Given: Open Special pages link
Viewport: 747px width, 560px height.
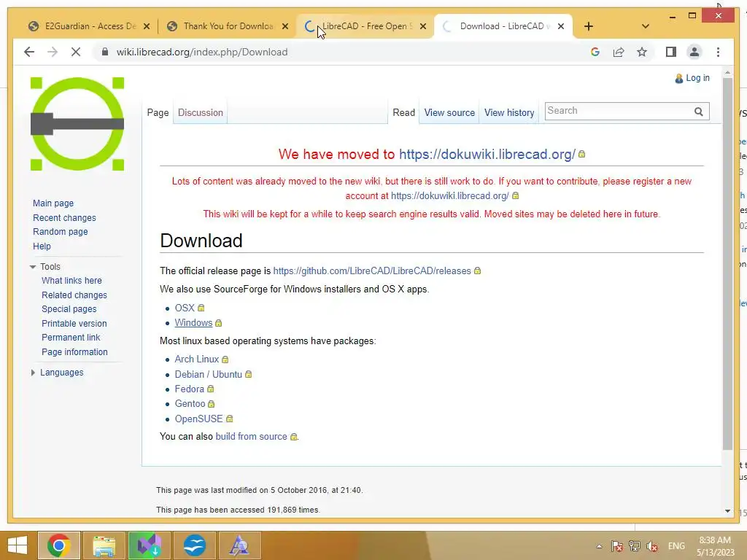Looking at the screenshot, I should pos(69,309).
